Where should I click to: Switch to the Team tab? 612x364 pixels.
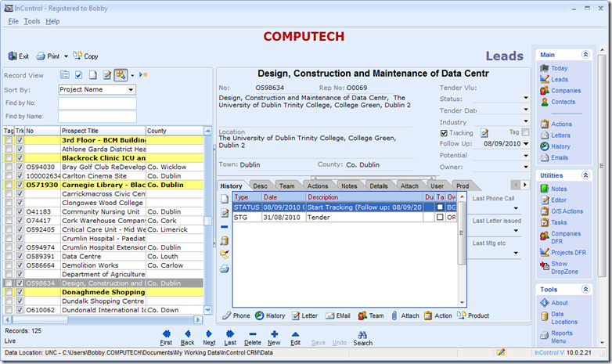coord(287,186)
